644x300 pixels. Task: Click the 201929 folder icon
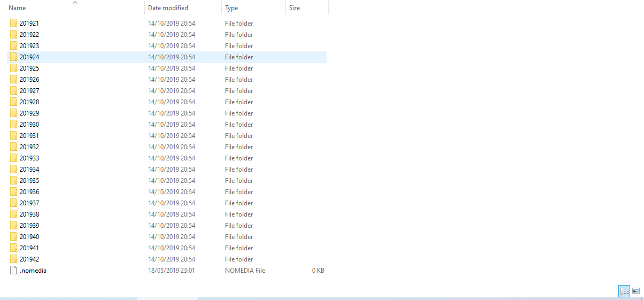click(x=13, y=113)
